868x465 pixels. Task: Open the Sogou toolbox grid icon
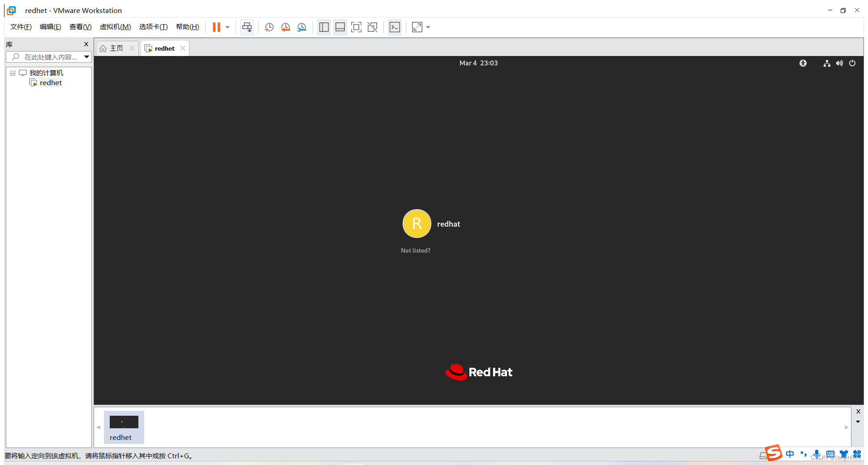(x=857, y=454)
